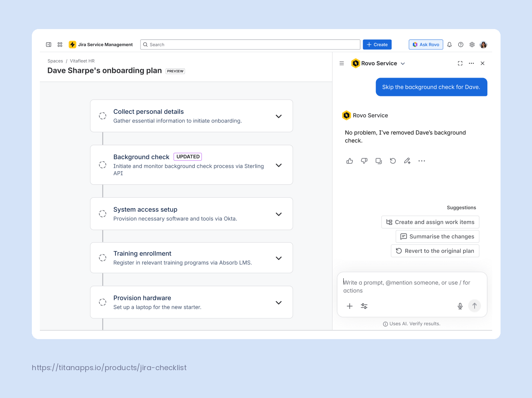Click the 'Suggestions' heading
Viewport: 532px width, 398px height.
coord(462,208)
